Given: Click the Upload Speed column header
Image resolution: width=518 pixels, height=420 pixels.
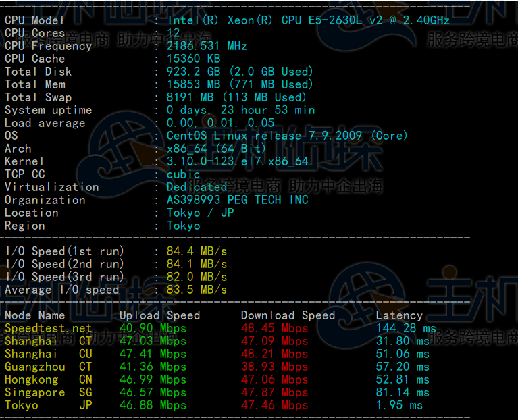Looking at the screenshot, I should [x=159, y=315].
